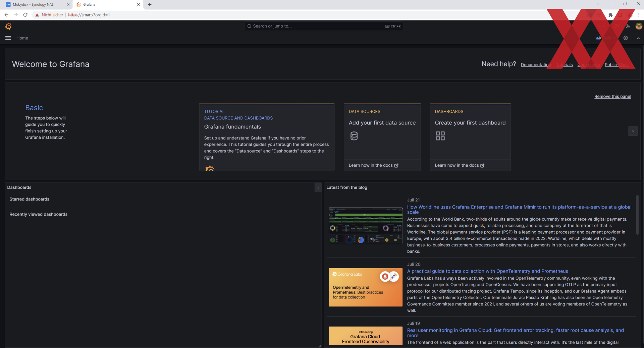Click the 'Search or jump to...' field
The height and width of the screenshot is (348, 644).
(x=324, y=26)
